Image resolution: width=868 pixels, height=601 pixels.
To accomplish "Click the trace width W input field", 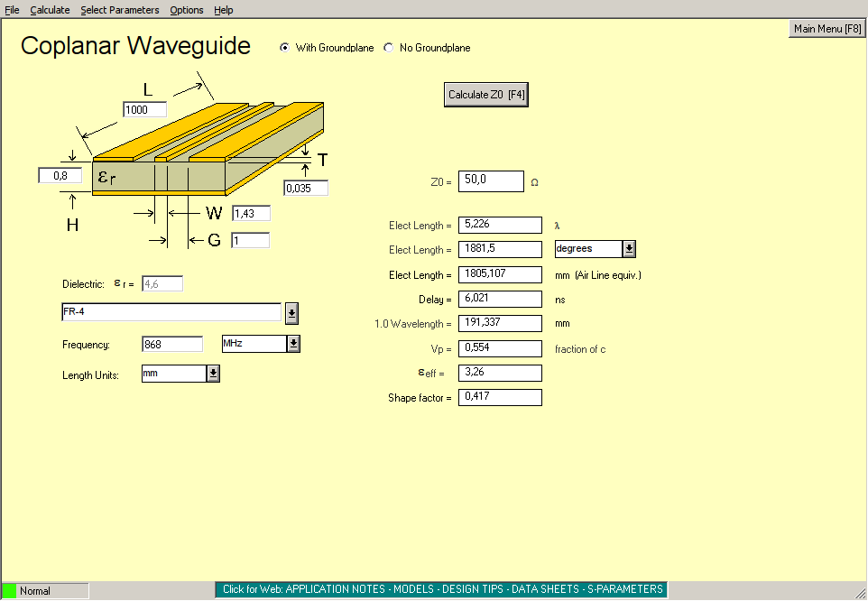I will tap(251, 214).
